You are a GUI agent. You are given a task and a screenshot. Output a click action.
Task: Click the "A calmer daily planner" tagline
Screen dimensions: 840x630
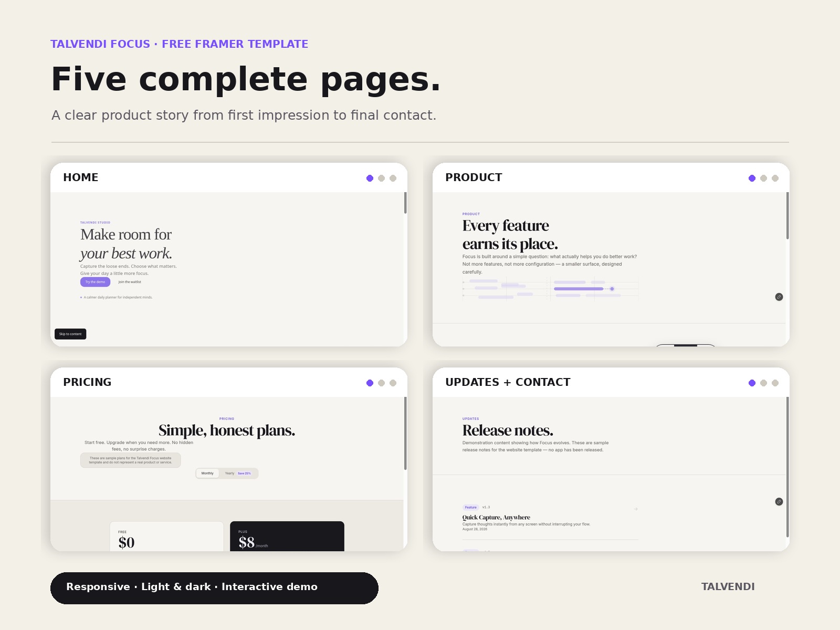[x=118, y=297]
